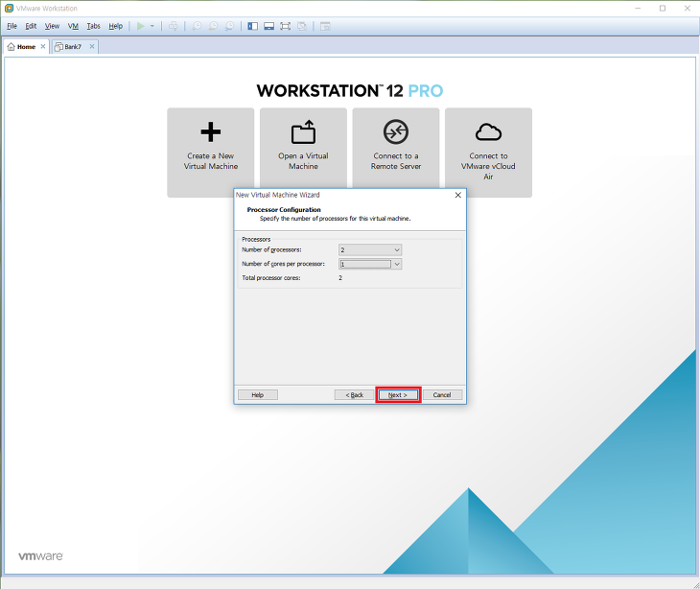This screenshot has height=589, width=700.
Task: Click the wizard Help button
Action: coord(258,395)
